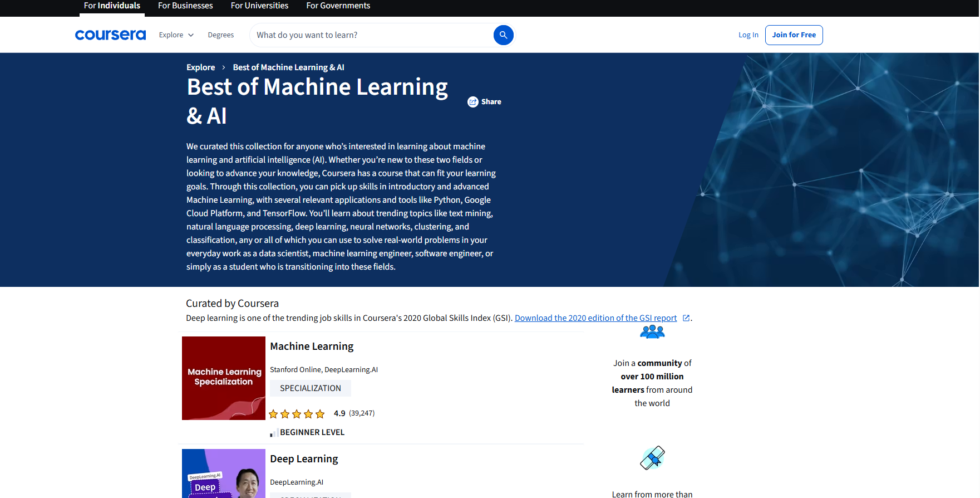
Task: Focus the What do you want to learn field
Action: click(x=371, y=35)
